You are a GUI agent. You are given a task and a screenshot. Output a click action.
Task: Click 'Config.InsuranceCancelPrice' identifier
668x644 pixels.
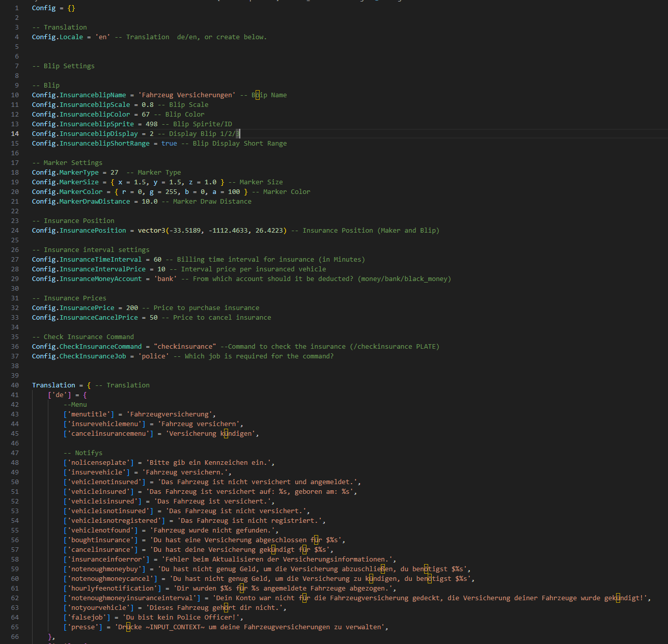[85, 318]
